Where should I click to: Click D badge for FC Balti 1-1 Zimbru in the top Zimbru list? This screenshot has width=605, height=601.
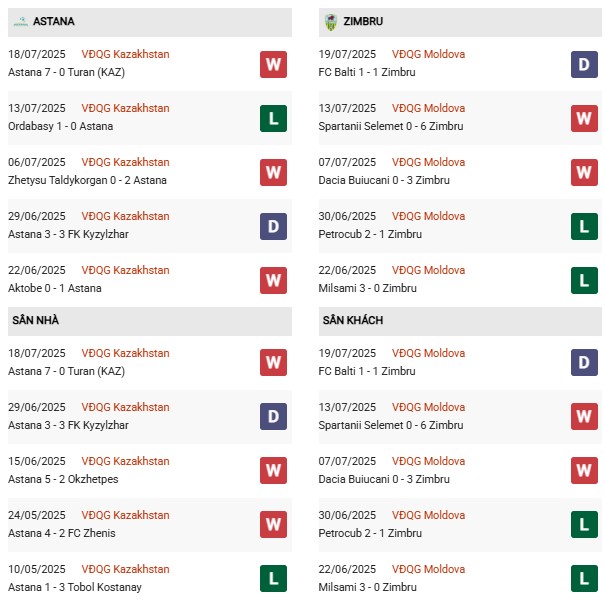click(584, 65)
